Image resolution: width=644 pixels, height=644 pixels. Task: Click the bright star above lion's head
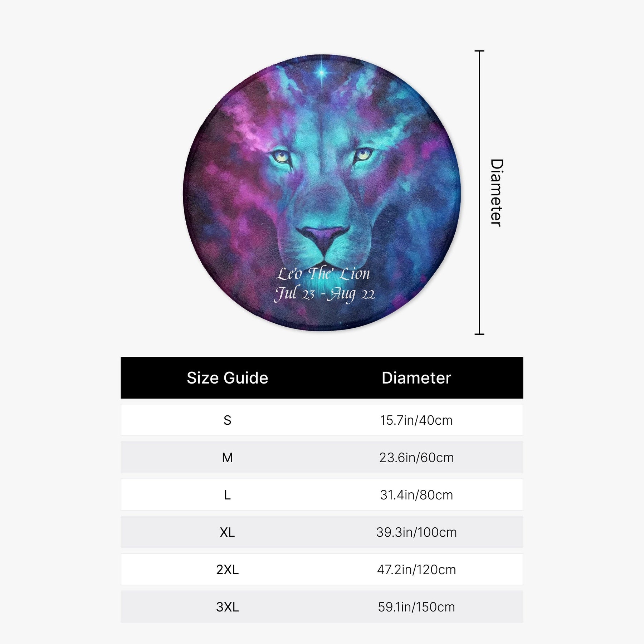pos(322,73)
